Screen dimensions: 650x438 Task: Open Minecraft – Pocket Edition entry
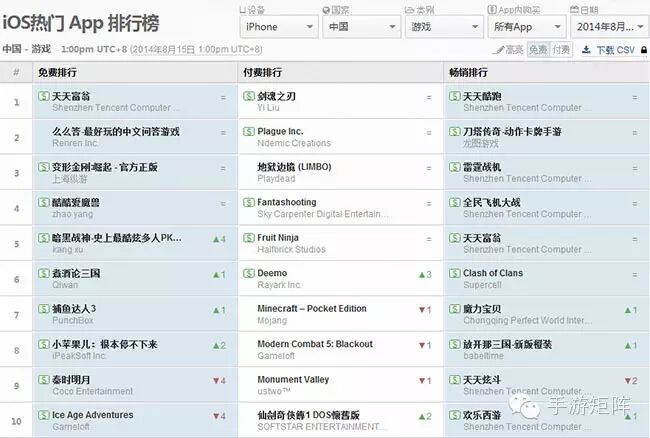[x=312, y=309]
